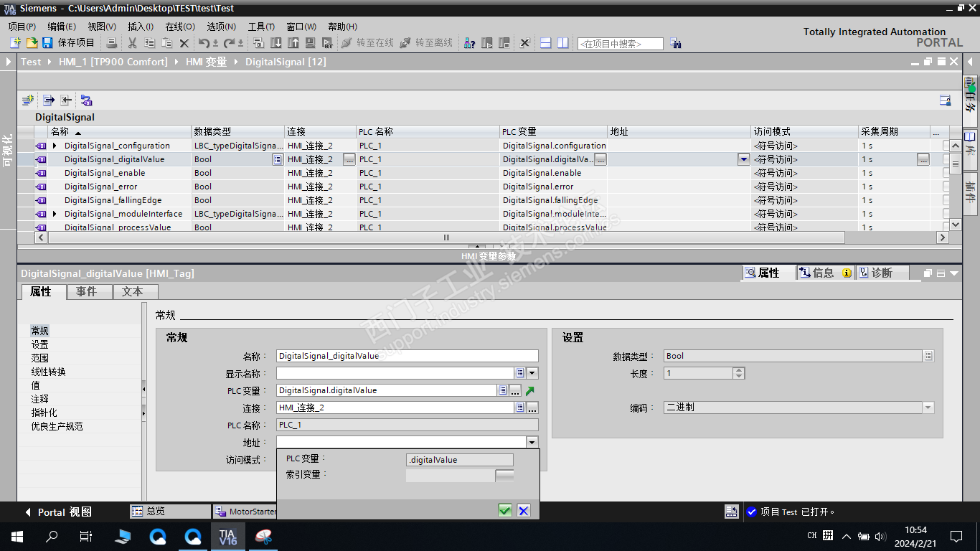980x551 pixels.
Task: Tick the checkbox in the DigitalSignal_fallingEdge row
Action: pos(947,200)
